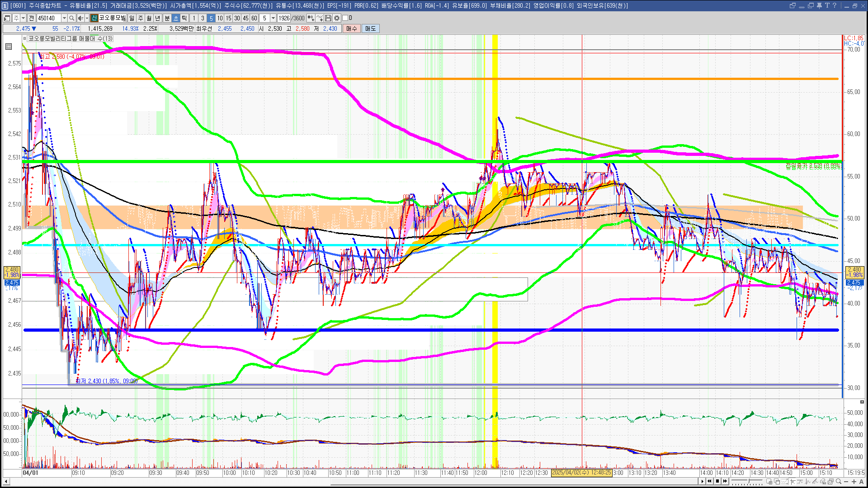Click the play button in bottom playback controls
This screenshot has width=868, height=488.
[702, 481]
